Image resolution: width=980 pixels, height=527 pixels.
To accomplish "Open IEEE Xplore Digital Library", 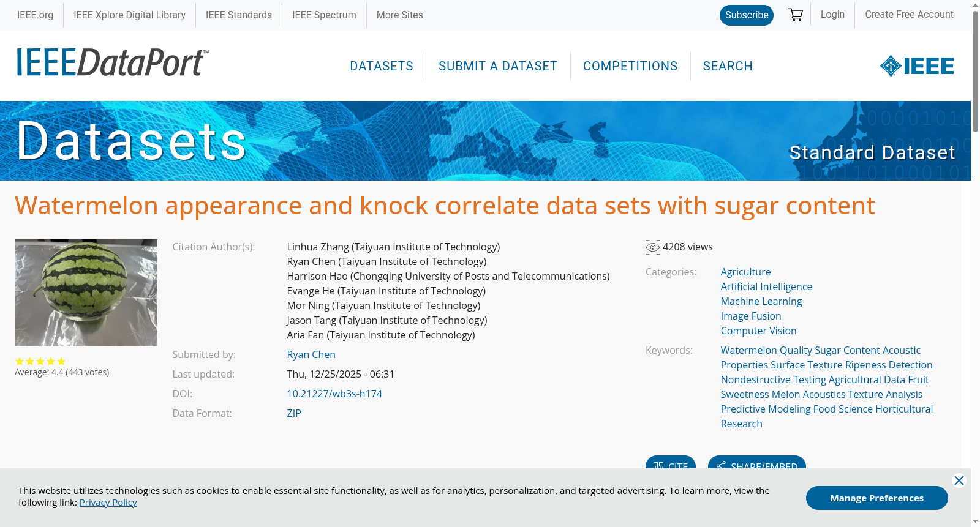I will point(129,15).
